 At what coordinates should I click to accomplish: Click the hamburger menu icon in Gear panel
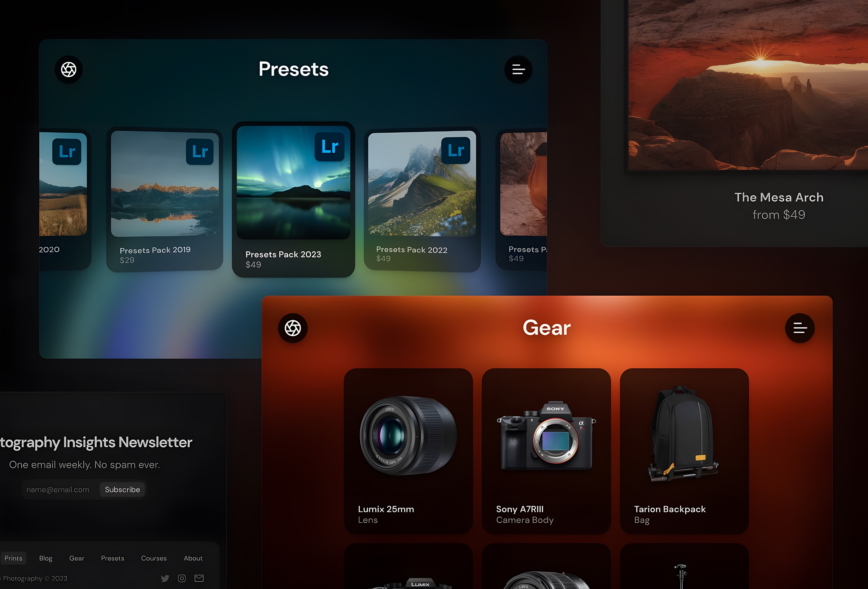coord(800,327)
